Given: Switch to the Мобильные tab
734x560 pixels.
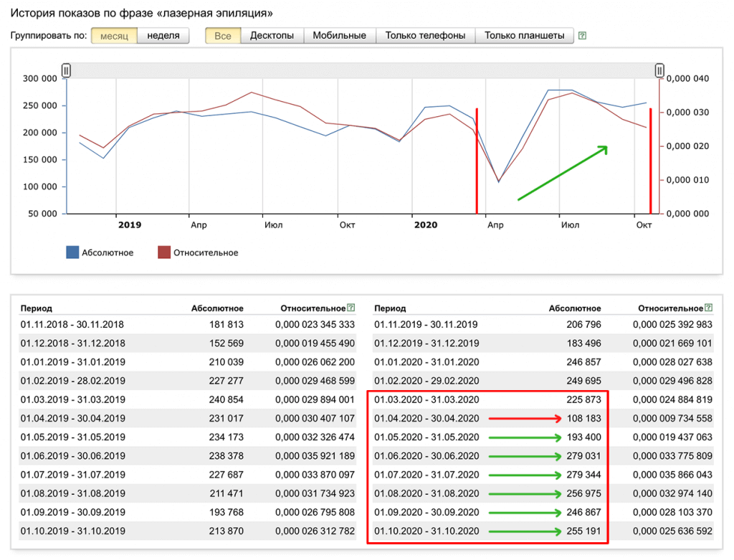Looking at the screenshot, I should pos(339,36).
